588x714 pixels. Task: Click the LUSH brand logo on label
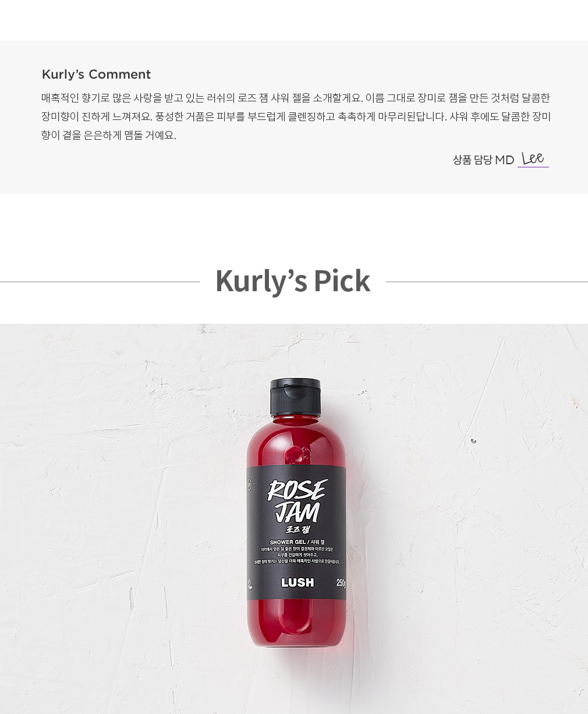pyautogui.click(x=297, y=582)
